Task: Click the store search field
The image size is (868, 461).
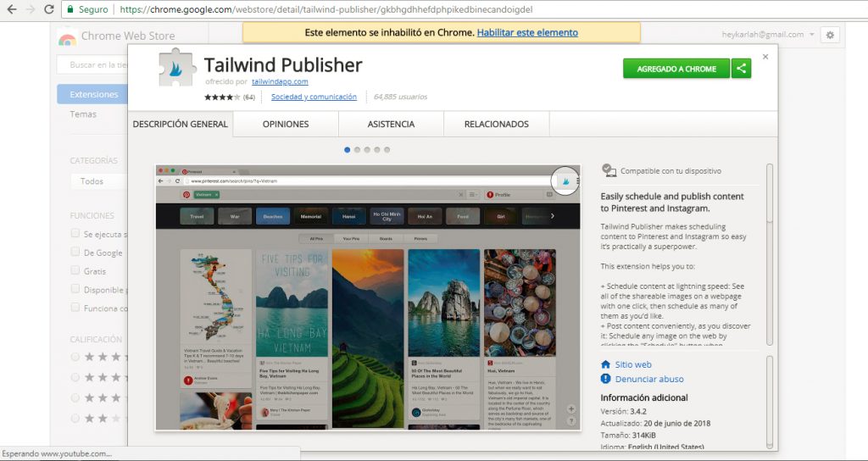Action: point(92,64)
